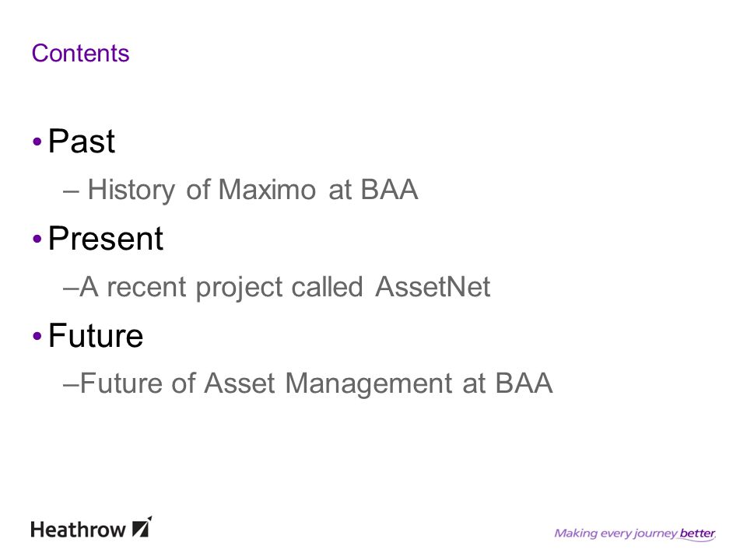
Task: Click the dash before History of Maximo
Action: coord(71,192)
